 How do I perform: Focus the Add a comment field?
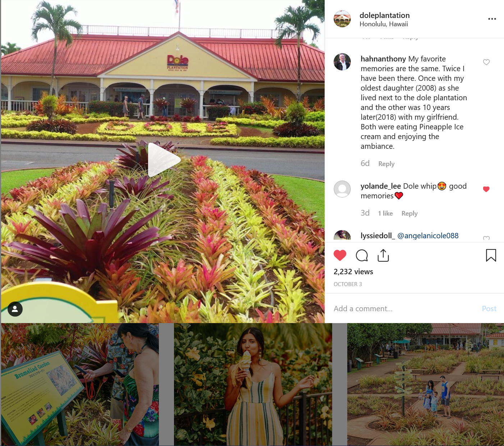coord(404,309)
